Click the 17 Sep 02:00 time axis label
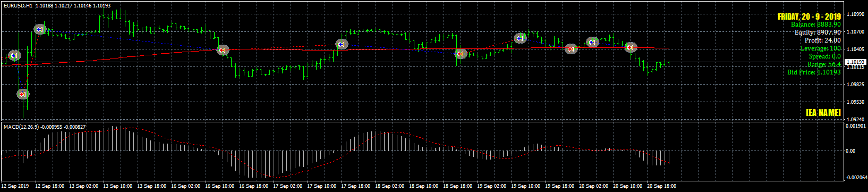The height and width of the screenshot is (192, 868). [287, 187]
